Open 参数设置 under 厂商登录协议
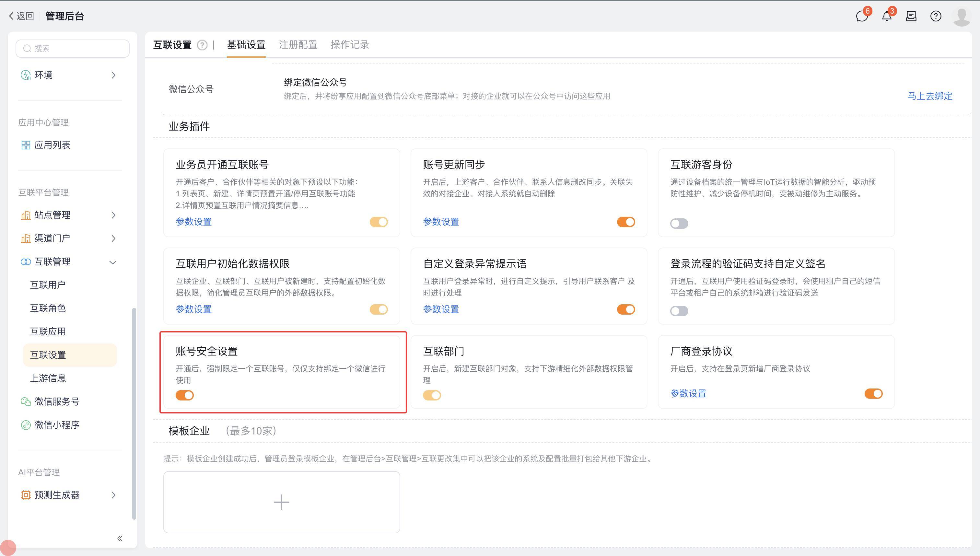 tap(688, 393)
